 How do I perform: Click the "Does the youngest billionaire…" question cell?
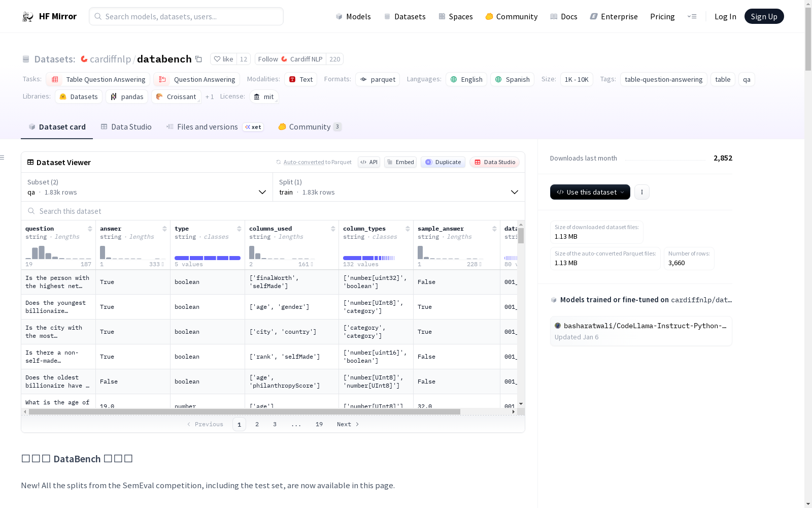[x=58, y=307]
